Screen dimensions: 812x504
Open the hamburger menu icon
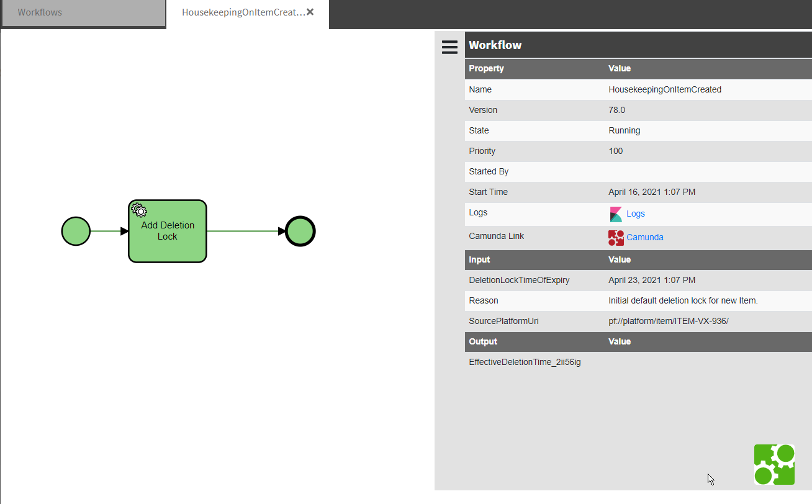449,47
